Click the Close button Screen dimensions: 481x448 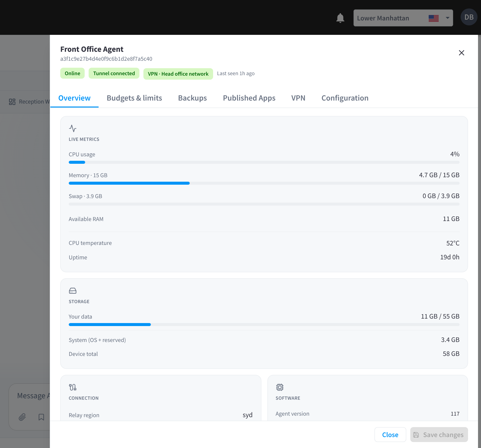tap(390, 435)
